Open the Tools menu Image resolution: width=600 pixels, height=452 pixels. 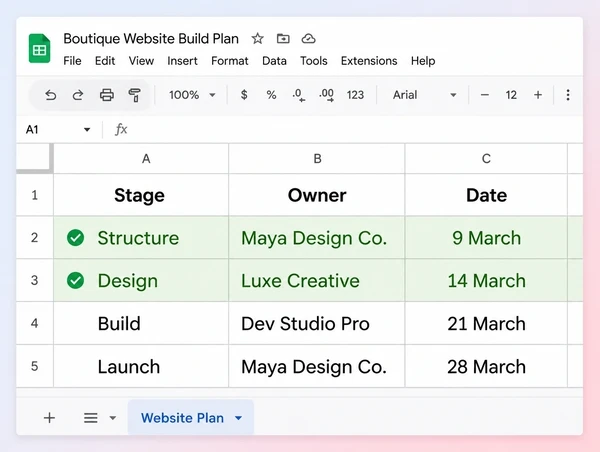pos(313,61)
